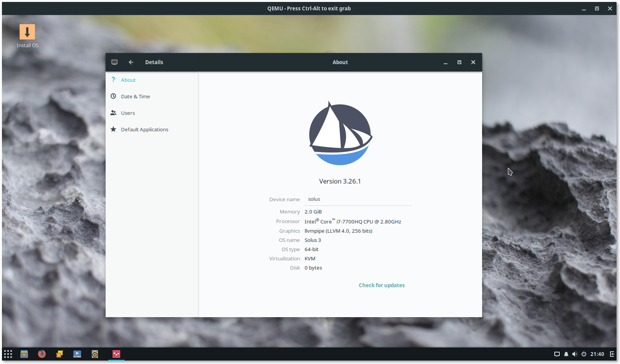Click the Intel Core i7-7700HQ processor value
The width and height of the screenshot is (620, 364).
(353, 222)
